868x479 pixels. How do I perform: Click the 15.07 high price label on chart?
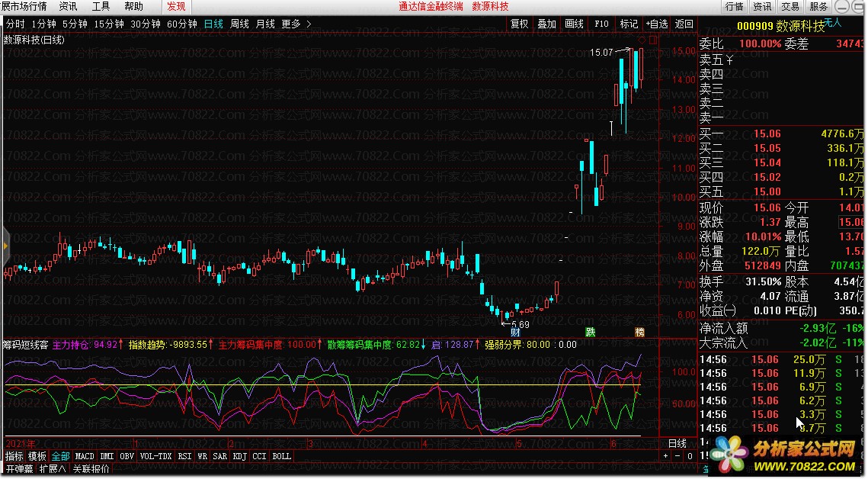[601, 53]
